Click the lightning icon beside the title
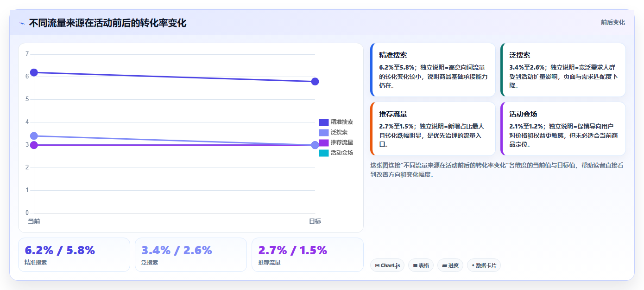This screenshot has height=290, width=644. (22, 23)
